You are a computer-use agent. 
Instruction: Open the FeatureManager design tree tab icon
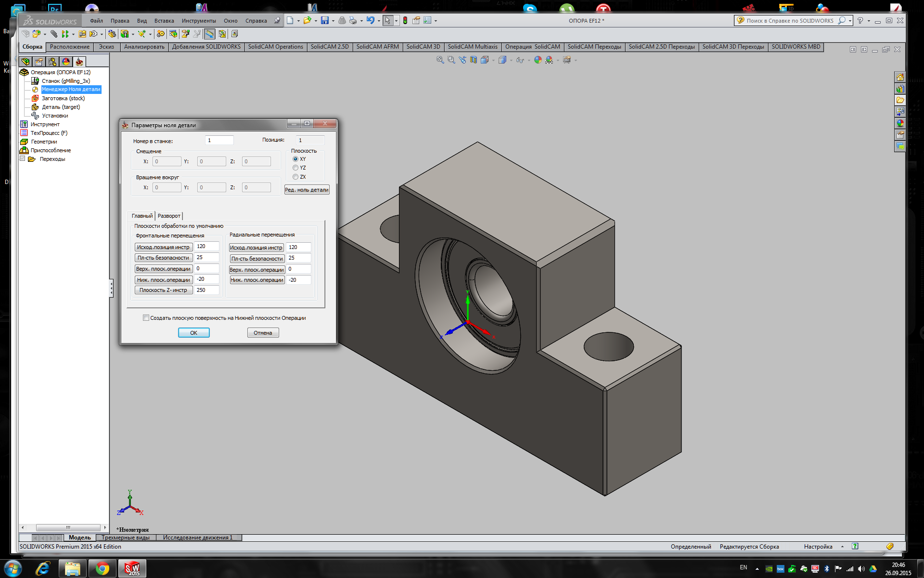[26, 62]
